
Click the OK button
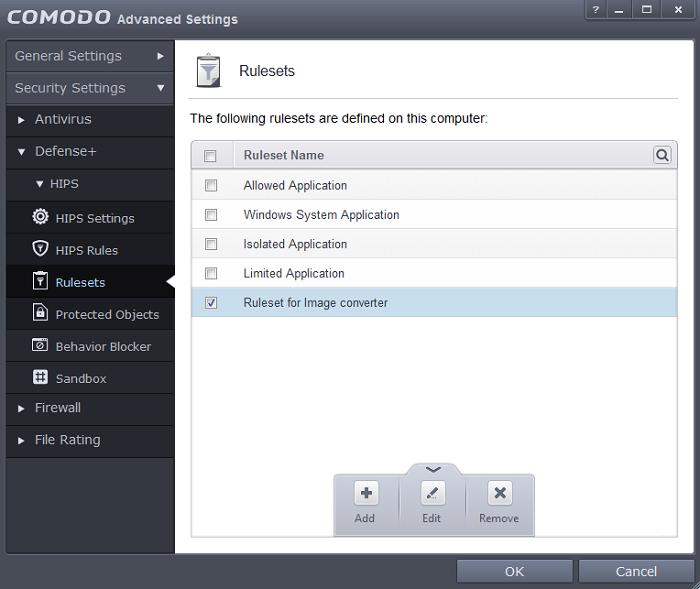point(514,572)
